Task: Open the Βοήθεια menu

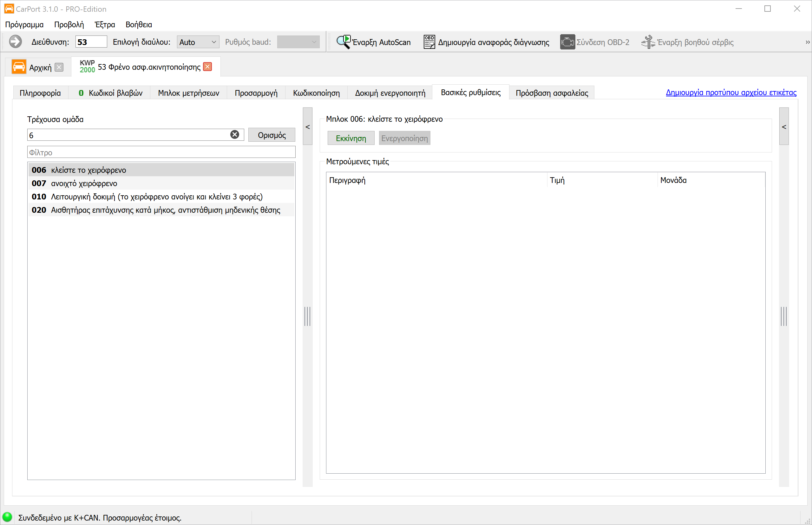Action: coord(139,24)
